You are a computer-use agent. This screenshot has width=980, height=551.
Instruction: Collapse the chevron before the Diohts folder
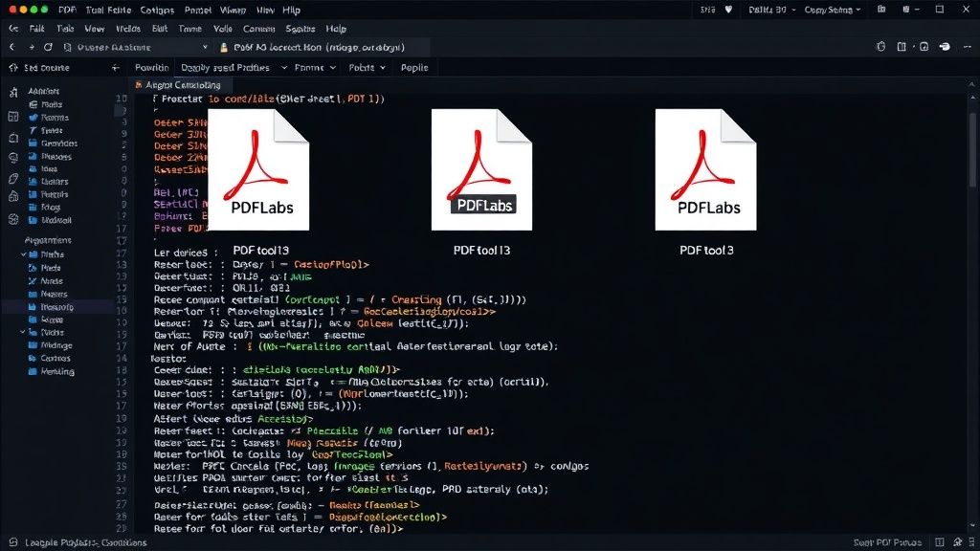pos(23,332)
